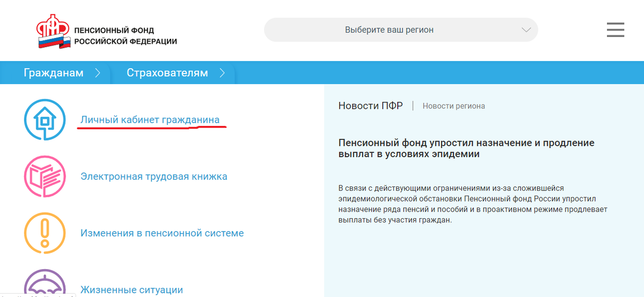Click 'ПЕНСИОННЫЙ ФОНД РОССИЙСКОЙ ФЕДЕРАЦИИ' title text
Viewport: 644px width, 297px height.
click(126, 36)
